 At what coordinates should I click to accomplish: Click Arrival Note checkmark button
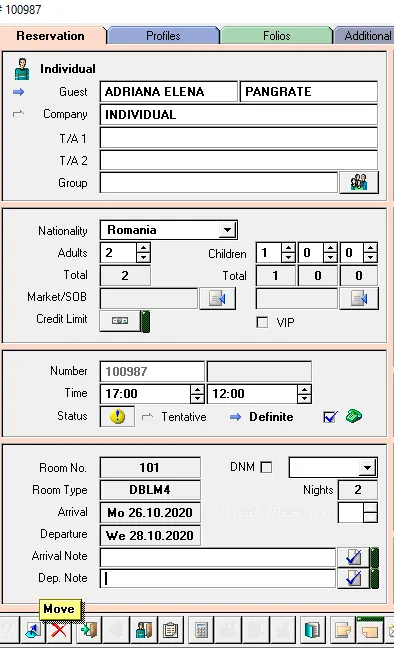pyautogui.click(x=353, y=557)
